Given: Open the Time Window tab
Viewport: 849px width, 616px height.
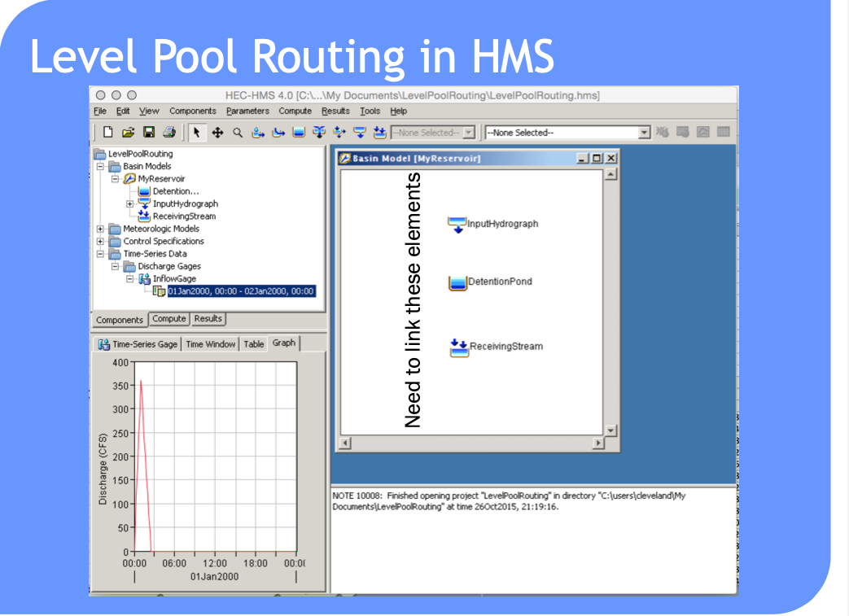Looking at the screenshot, I should coord(211,344).
